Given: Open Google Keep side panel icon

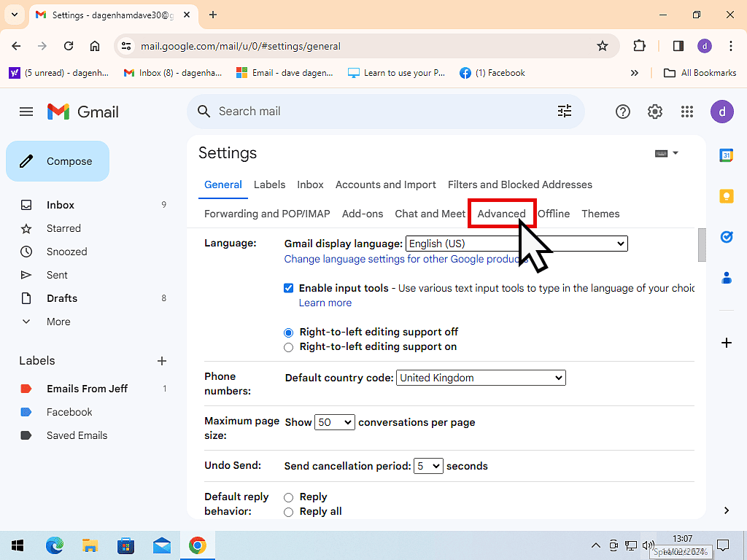Looking at the screenshot, I should pos(726,196).
